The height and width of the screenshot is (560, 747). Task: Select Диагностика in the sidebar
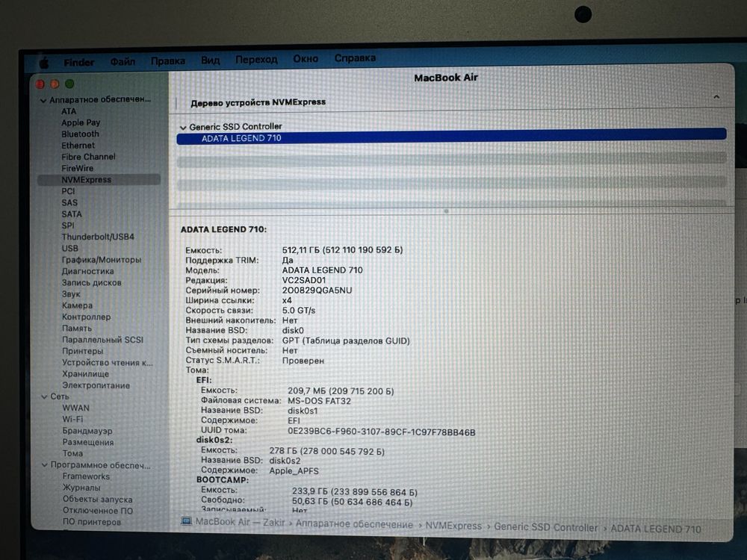point(87,271)
